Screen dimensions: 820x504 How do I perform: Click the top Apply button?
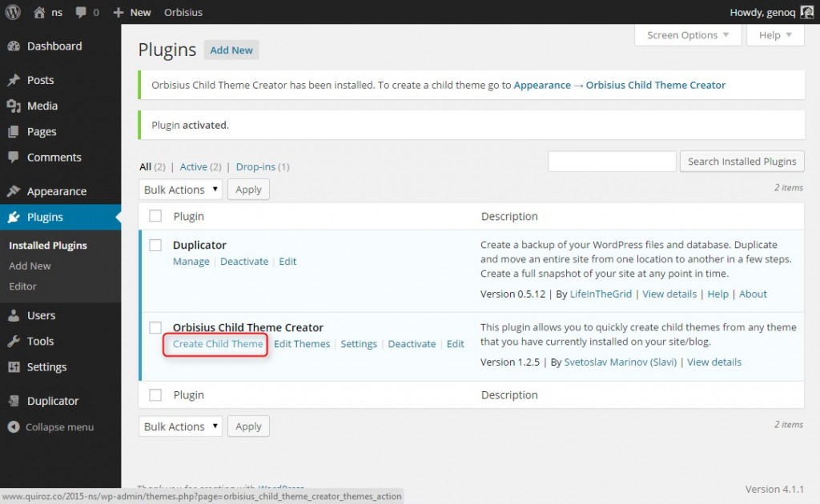click(x=248, y=190)
